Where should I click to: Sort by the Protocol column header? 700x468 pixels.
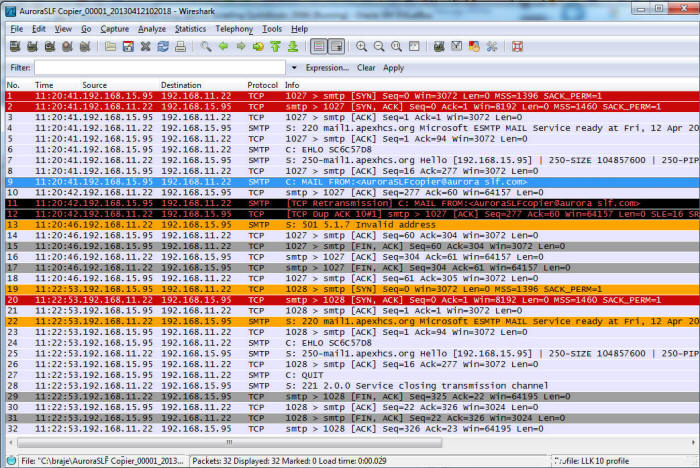click(x=262, y=85)
